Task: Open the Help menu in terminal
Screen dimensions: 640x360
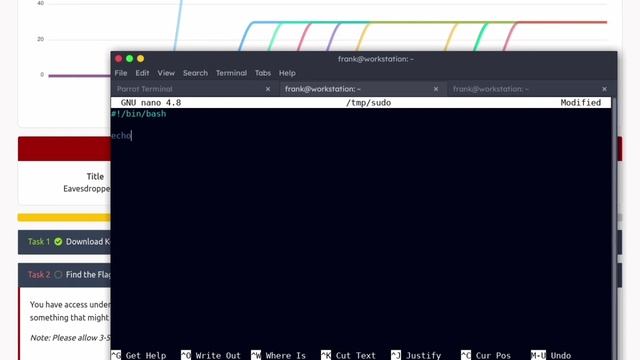Action: tap(287, 73)
